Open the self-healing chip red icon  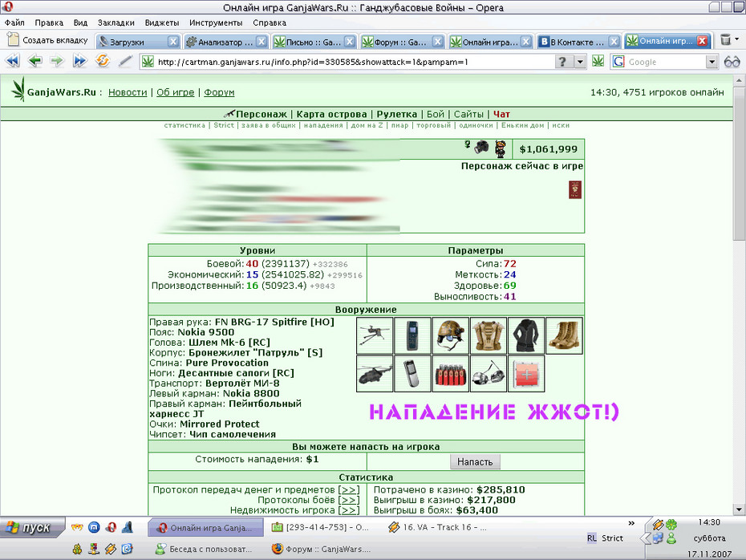(x=526, y=374)
